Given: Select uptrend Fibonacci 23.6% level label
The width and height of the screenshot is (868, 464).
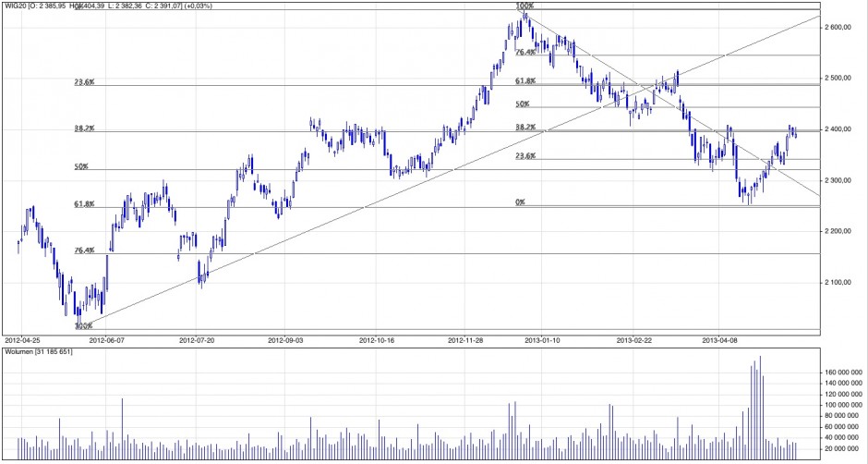Looking at the screenshot, I should tap(84, 82).
